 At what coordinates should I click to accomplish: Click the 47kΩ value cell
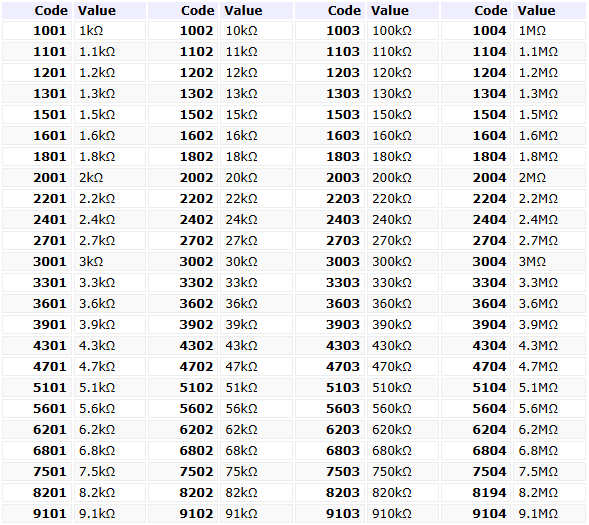(x=257, y=367)
